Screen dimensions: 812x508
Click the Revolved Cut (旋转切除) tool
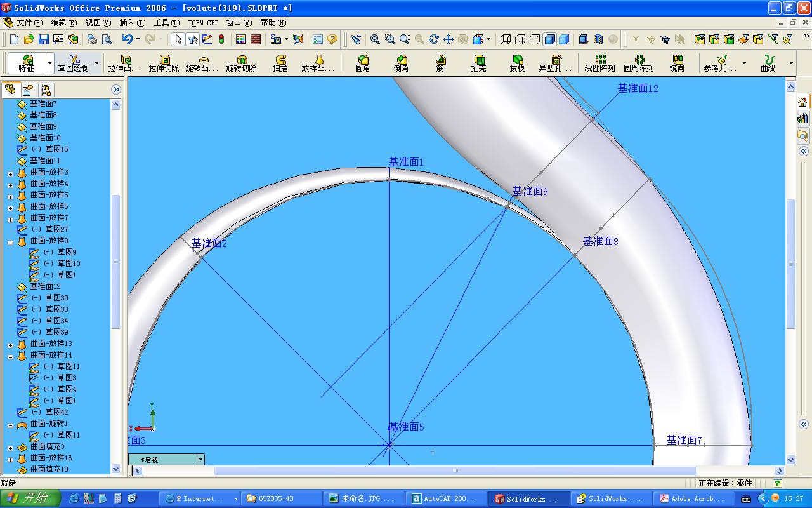coord(242,63)
